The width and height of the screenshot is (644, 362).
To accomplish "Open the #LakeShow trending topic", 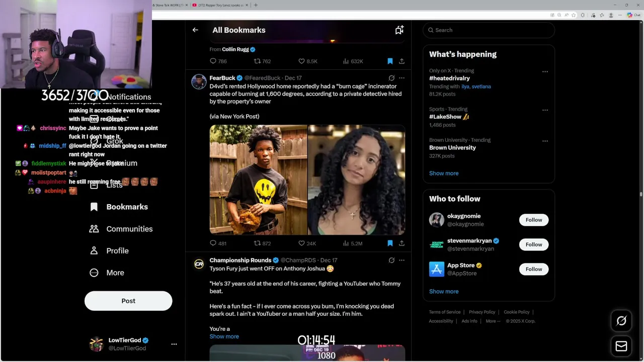I will pyautogui.click(x=449, y=117).
